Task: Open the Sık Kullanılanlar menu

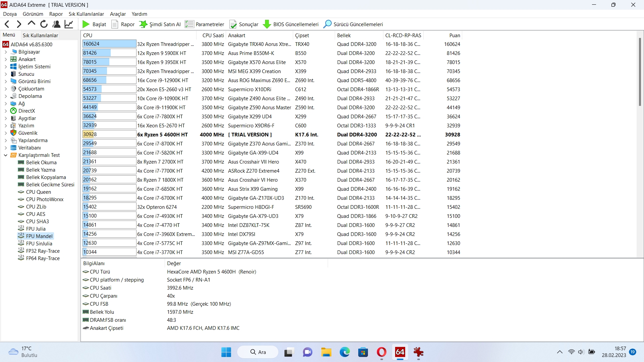Action: (86, 14)
